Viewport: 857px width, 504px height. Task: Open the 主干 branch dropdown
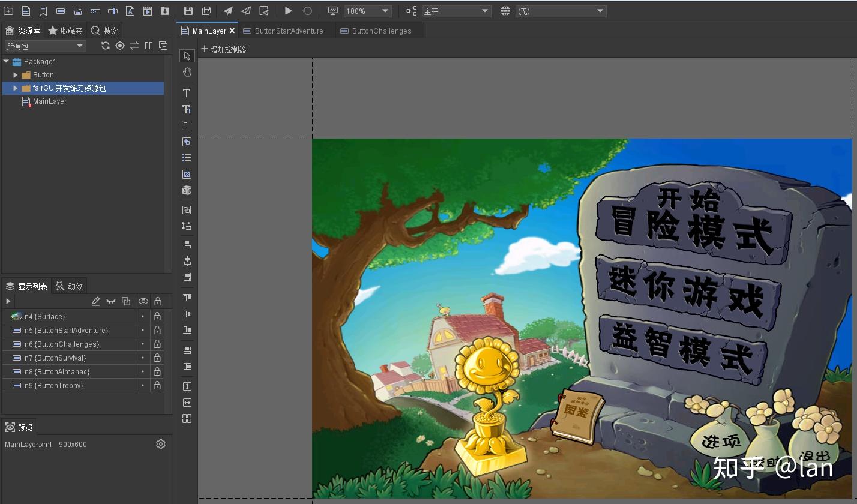point(456,11)
